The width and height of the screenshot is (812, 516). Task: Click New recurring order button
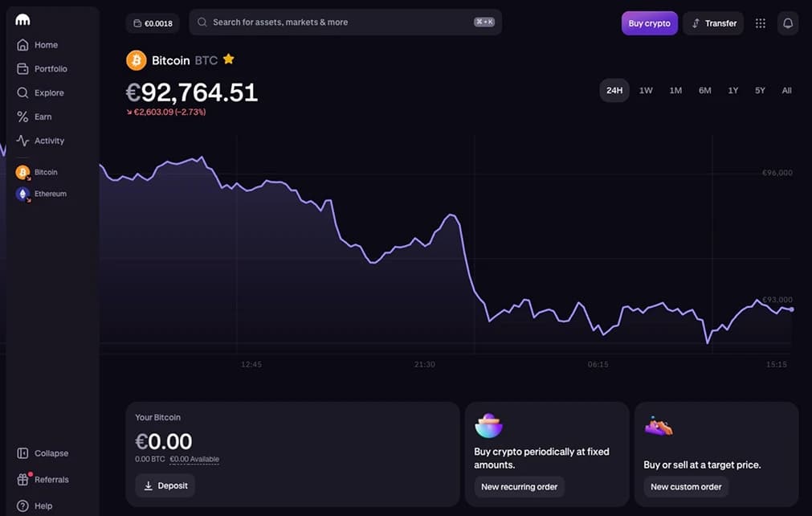pos(520,486)
